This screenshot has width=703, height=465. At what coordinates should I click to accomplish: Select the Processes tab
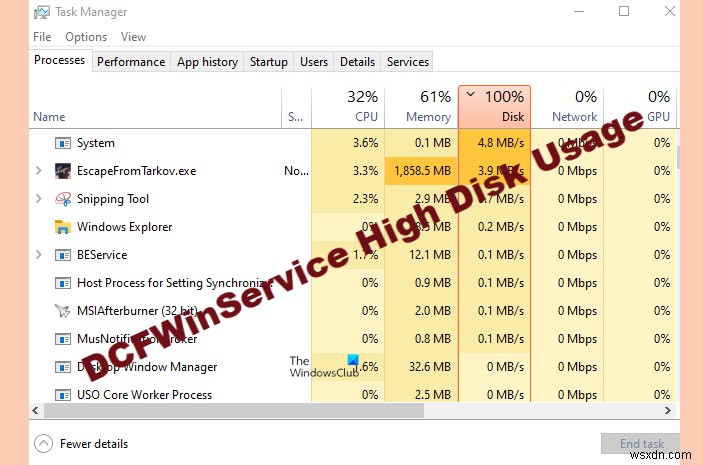click(x=60, y=60)
